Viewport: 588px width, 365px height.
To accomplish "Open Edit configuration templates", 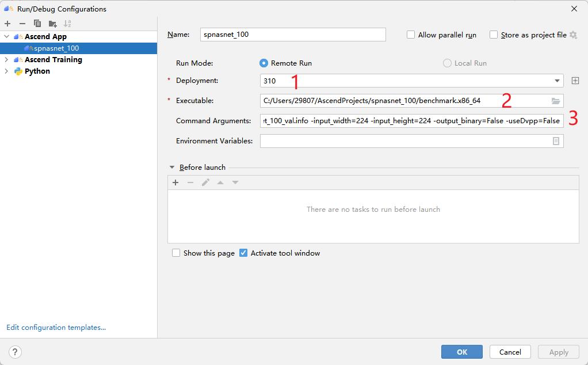I will tap(56, 327).
